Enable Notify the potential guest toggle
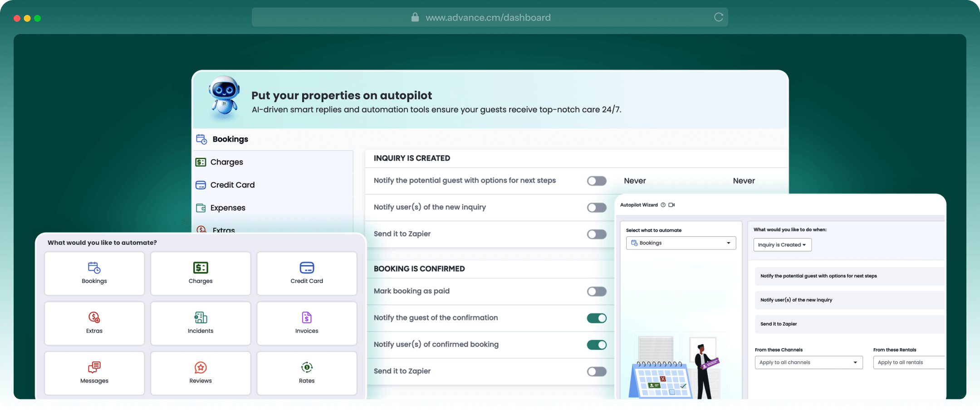Image resolution: width=980 pixels, height=413 pixels. (x=596, y=181)
